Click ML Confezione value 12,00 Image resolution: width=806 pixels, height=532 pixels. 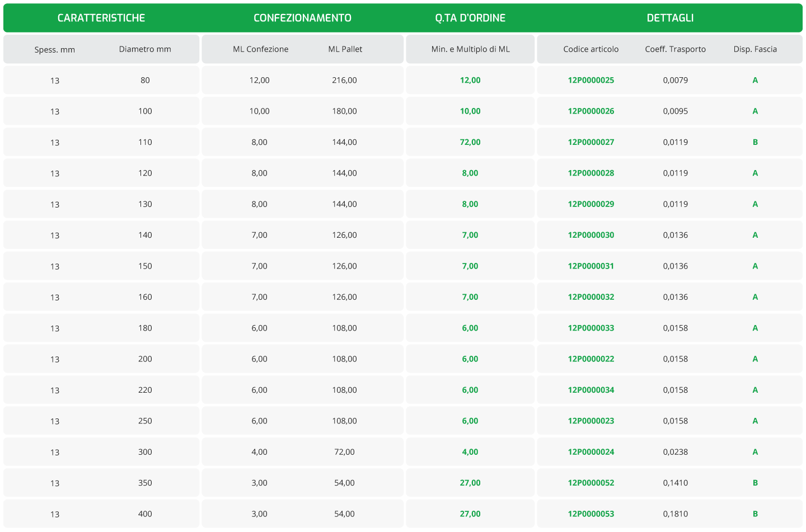[x=260, y=80]
